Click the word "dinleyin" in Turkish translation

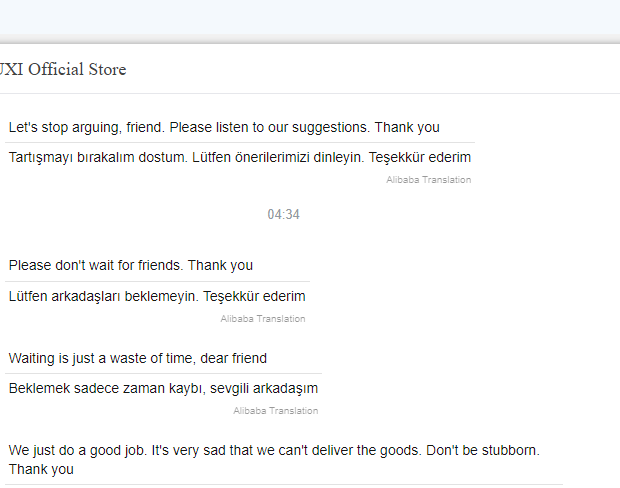338,158
